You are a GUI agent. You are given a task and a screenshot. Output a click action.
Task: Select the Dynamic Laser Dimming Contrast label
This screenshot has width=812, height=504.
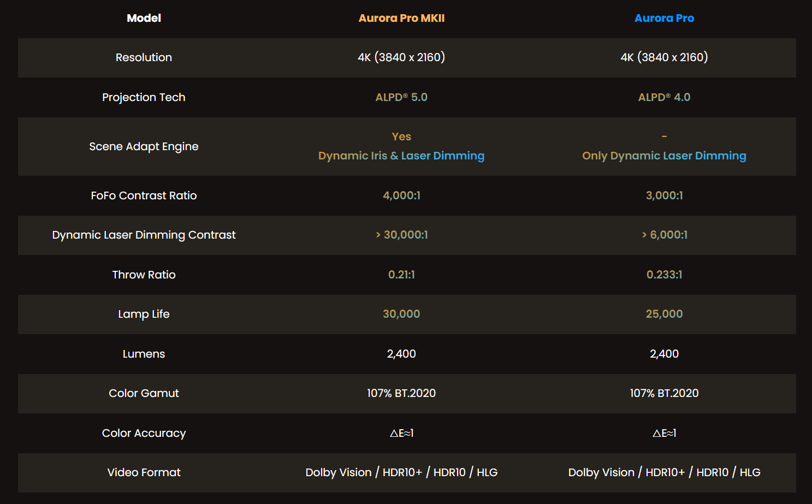[x=144, y=235]
